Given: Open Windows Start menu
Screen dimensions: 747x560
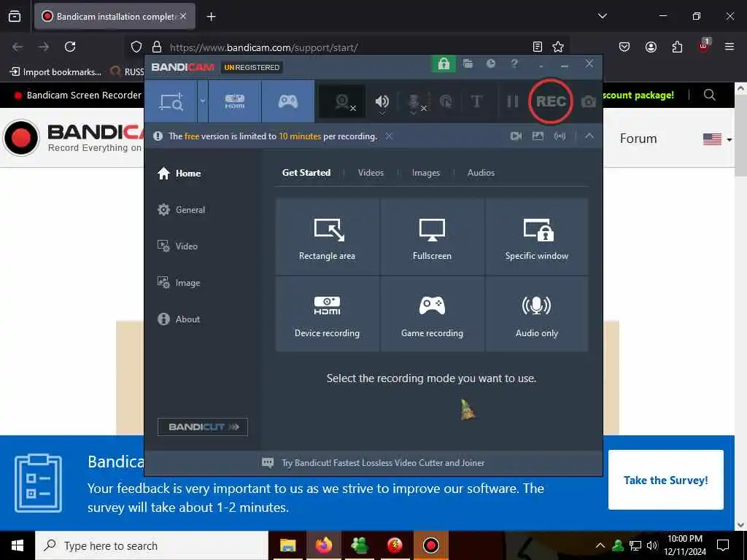Looking at the screenshot, I should coord(18,545).
